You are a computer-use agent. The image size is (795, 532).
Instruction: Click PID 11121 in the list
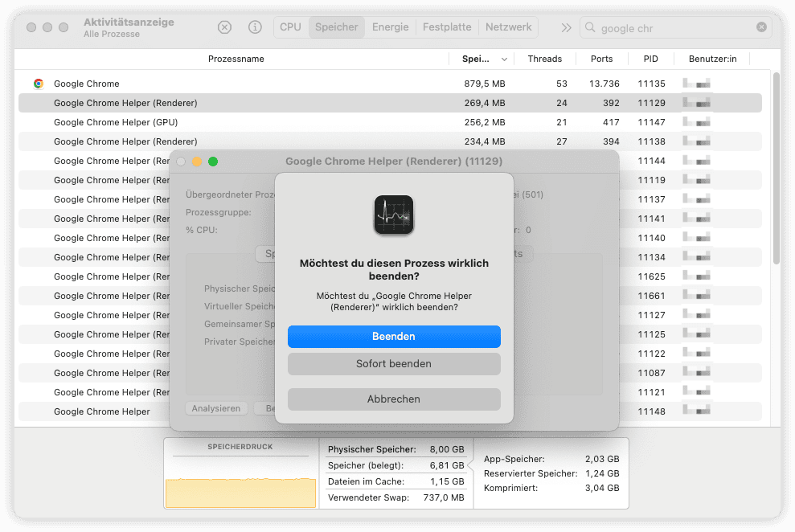[x=652, y=392]
